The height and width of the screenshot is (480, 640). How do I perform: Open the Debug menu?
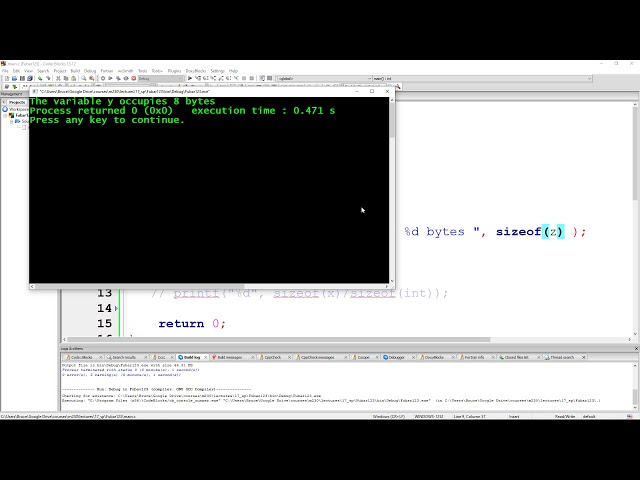click(x=90, y=71)
